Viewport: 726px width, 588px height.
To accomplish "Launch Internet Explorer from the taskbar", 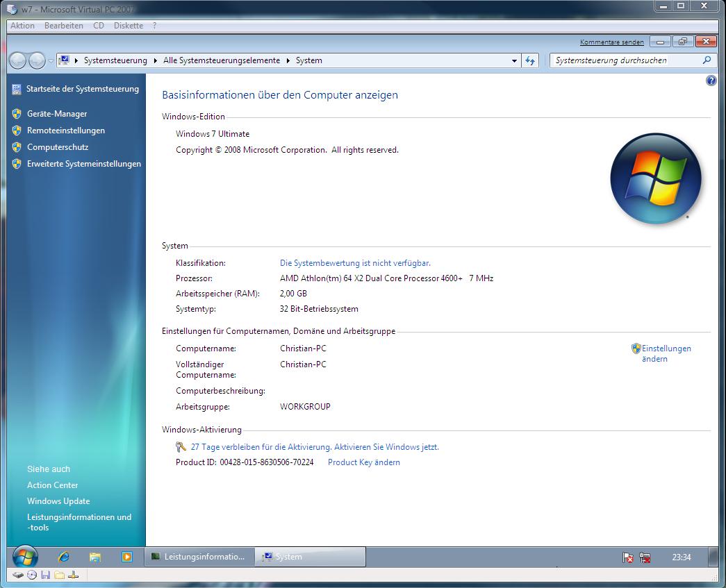I will point(63,557).
